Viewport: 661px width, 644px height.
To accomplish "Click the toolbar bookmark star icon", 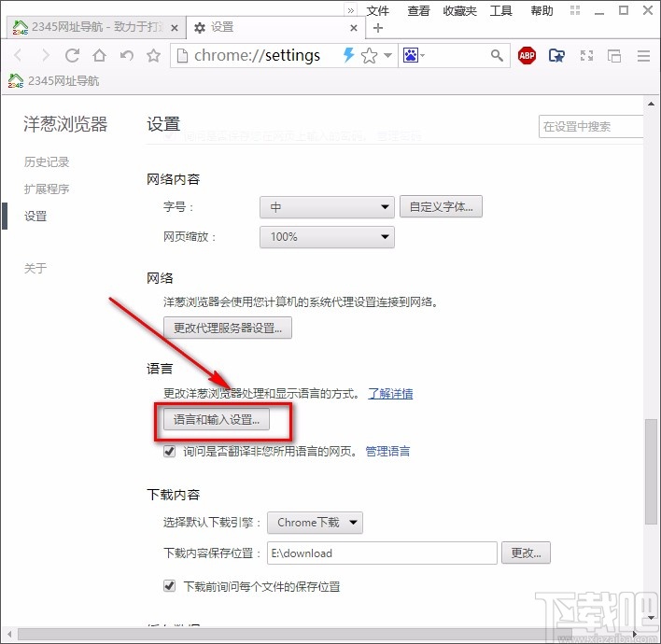I will pos(153,55).
